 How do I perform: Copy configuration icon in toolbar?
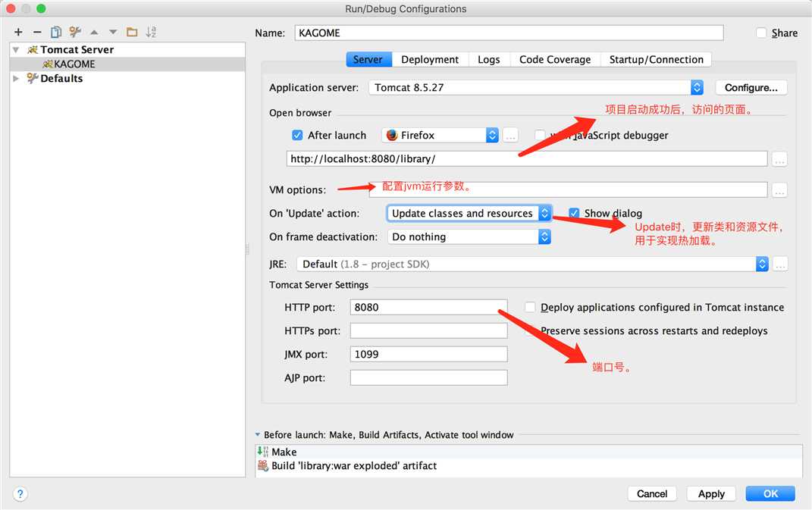tap(56, 32)
